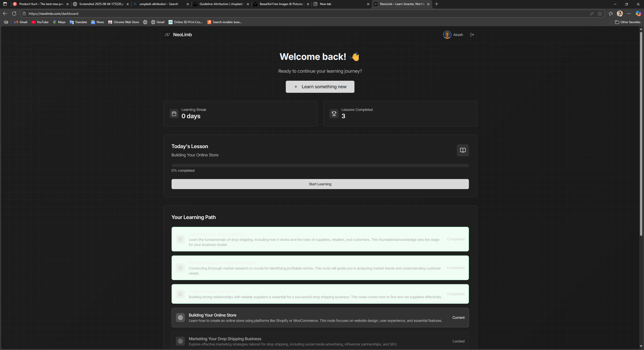Toggle the favorite star for this page
This screenshot has width=644, height=350.
600,13
